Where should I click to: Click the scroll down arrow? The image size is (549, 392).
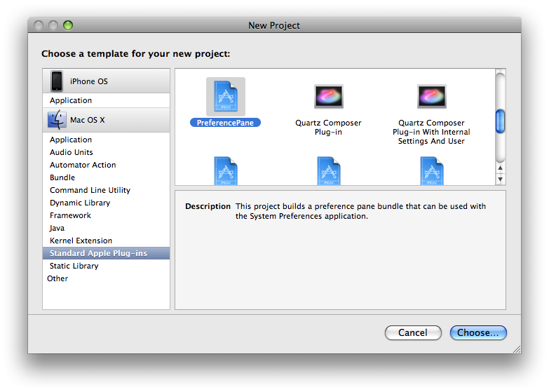pos(501,179)
